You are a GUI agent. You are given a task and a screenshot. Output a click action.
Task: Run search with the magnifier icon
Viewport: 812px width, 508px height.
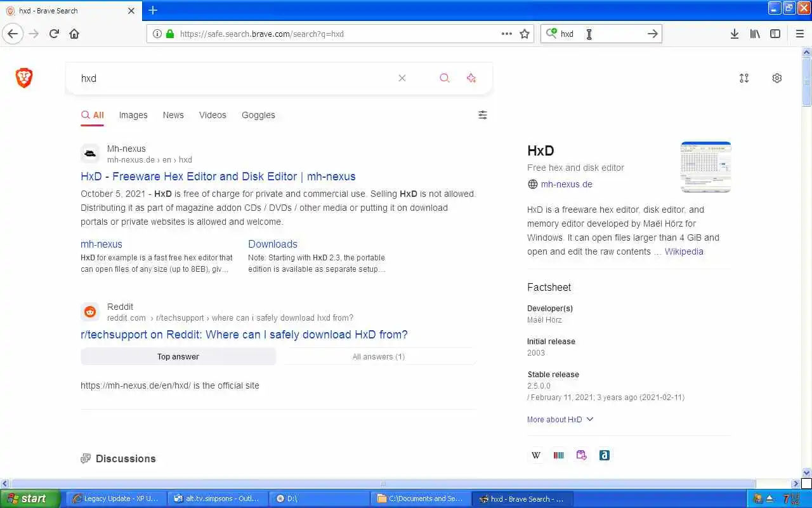(444, 78)
